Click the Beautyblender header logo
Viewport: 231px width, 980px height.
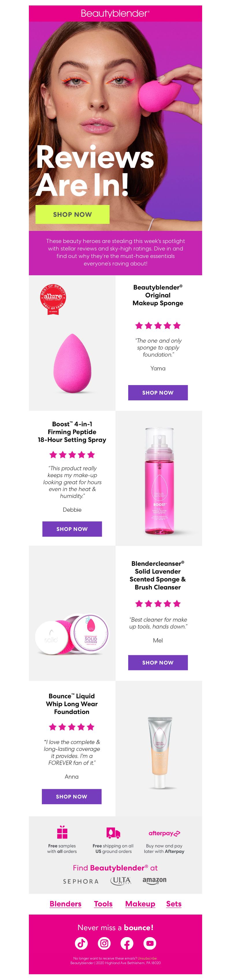click(115, 13)
